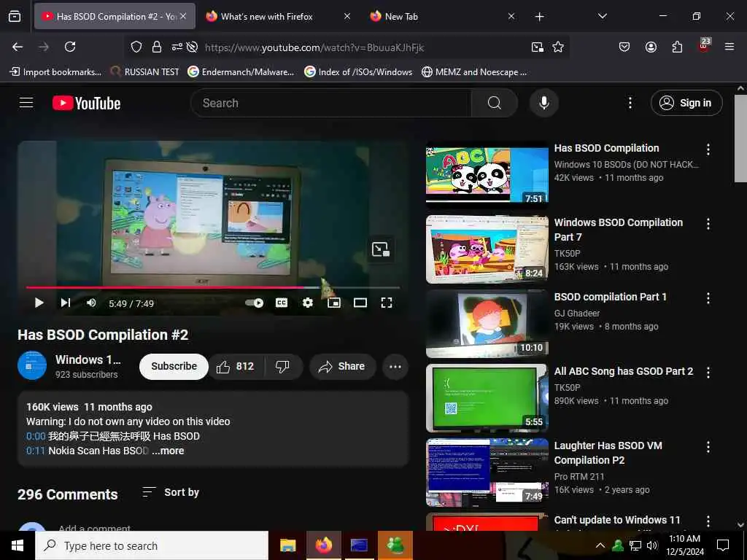747x560 pixels.
Task: Open Index of /ISOs/Windows bookmark
Action: click(x=358, y=72)
